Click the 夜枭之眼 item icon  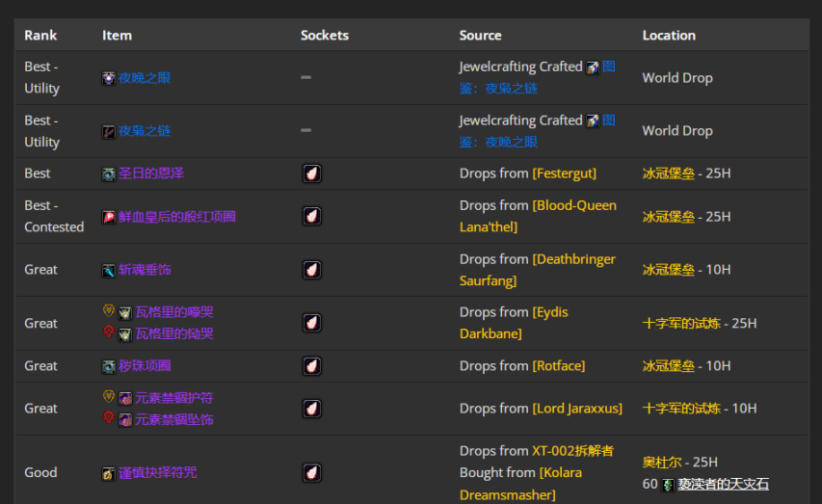pyautogui.click(x=109, y=78)
